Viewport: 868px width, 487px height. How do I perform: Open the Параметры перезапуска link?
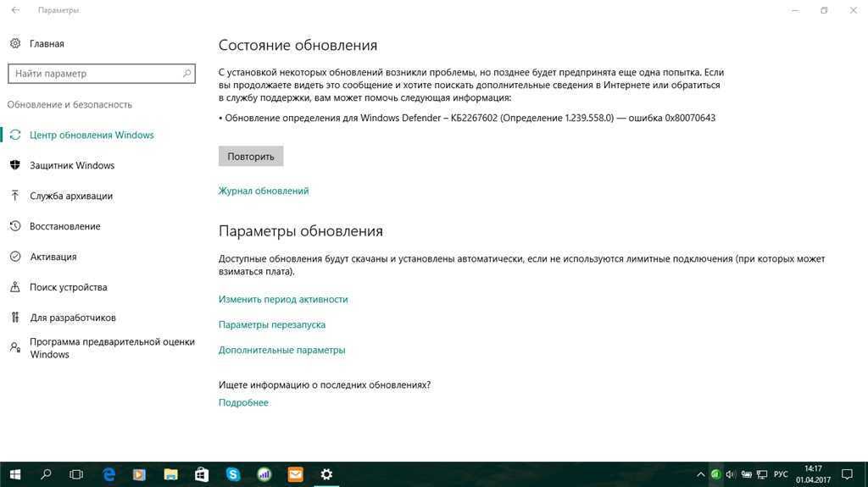[x=272, y=325]
